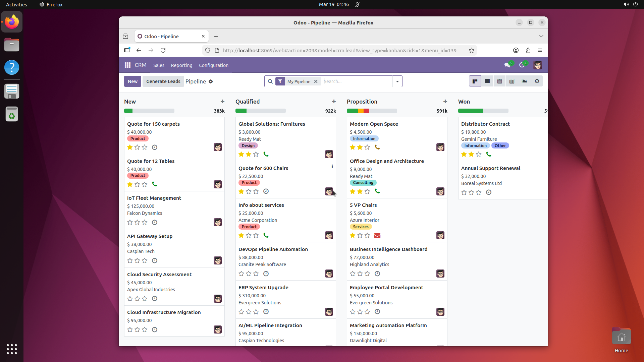Open the Configuration menu
Image resolution: width=644 pixels, height=362 pixels.
[213, 65]
